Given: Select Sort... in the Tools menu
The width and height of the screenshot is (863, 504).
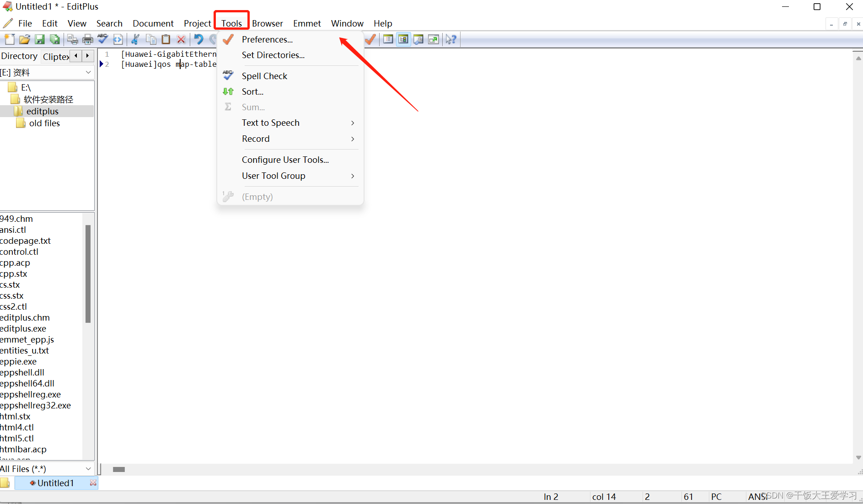Looking at the screenshot, I should click(290, 91).
